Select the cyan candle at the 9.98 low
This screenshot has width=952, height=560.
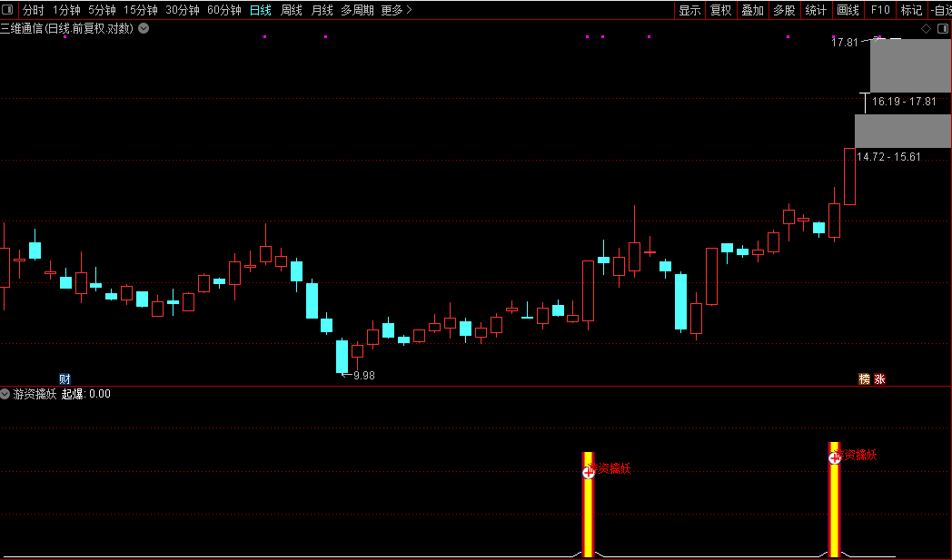point(342,357)
